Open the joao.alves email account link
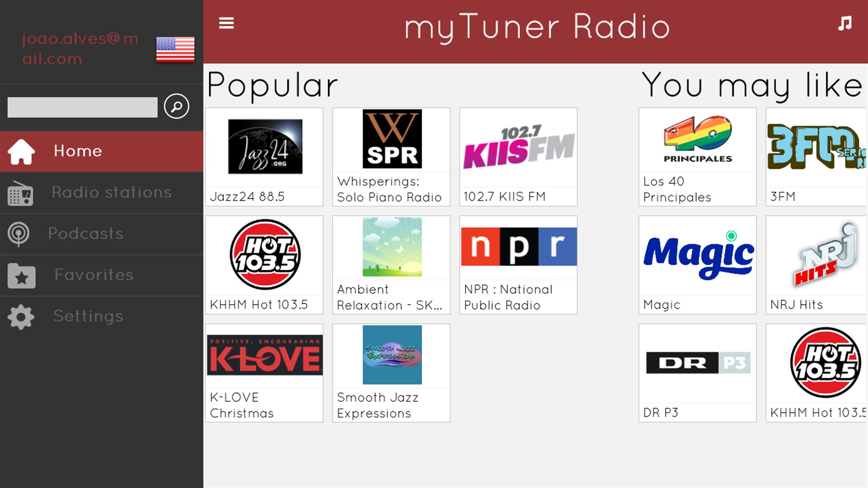Viewport: 868px width, 488px height. click(x=80, y=49)
